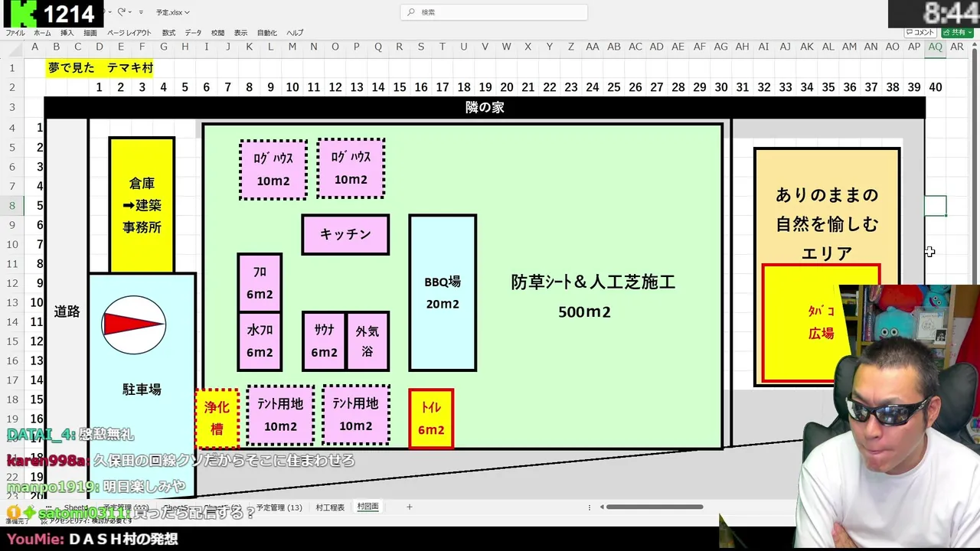This screenshot has width=980, height=551.
Task: Select the タバコ広場 yellow box
Action: [x=821, y=322]
